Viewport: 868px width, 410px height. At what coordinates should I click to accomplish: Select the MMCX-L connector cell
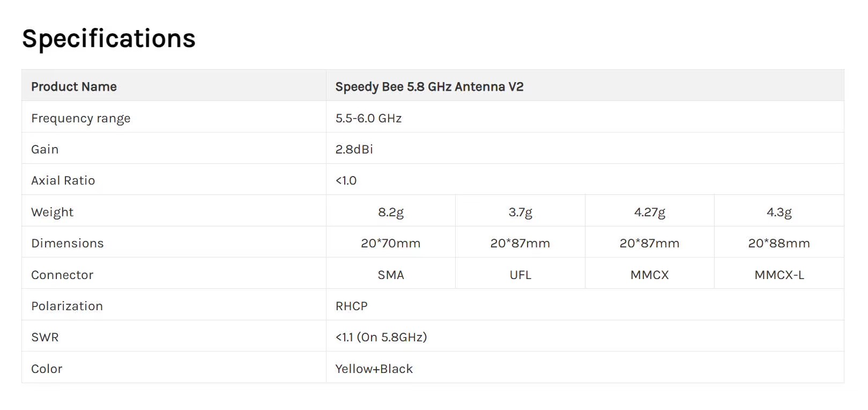(x=779, y=275)
